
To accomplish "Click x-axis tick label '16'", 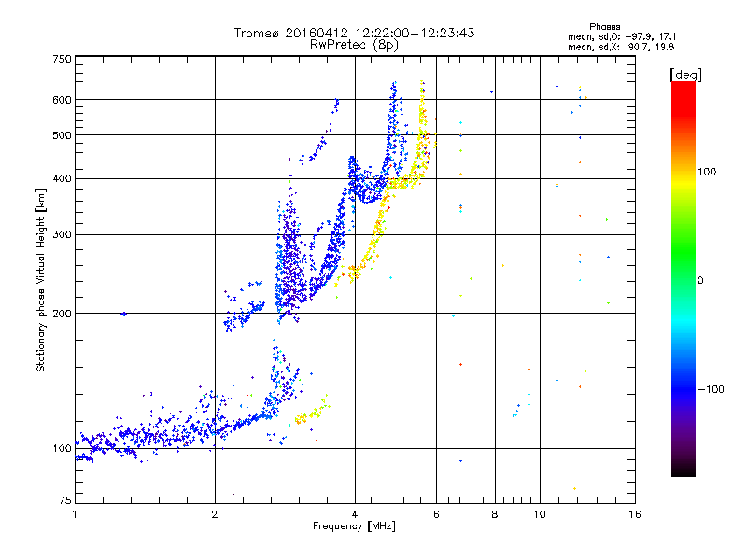I will coord(635,514).
